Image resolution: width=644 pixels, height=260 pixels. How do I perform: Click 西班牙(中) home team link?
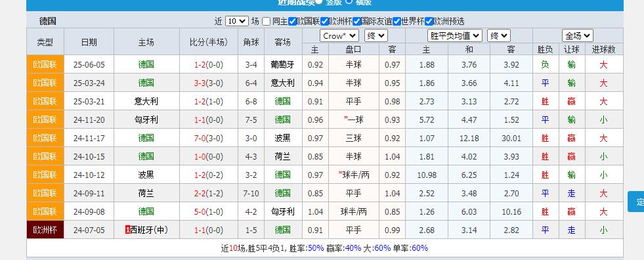(x=148, y=230)
